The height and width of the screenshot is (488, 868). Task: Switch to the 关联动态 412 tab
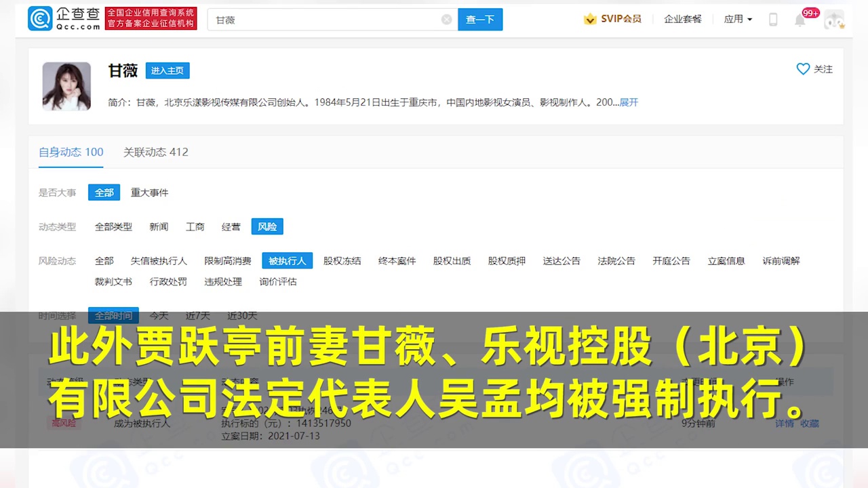pos(156,152)
